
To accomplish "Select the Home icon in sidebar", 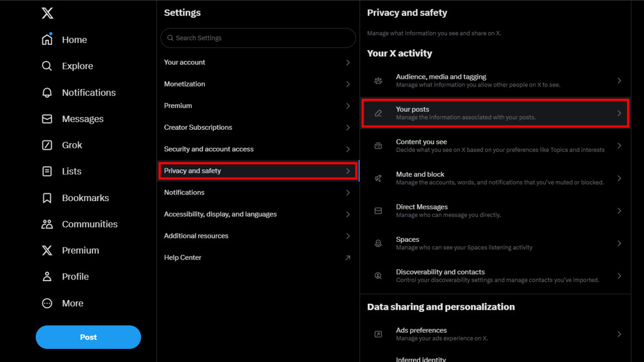I will (48, 39).
